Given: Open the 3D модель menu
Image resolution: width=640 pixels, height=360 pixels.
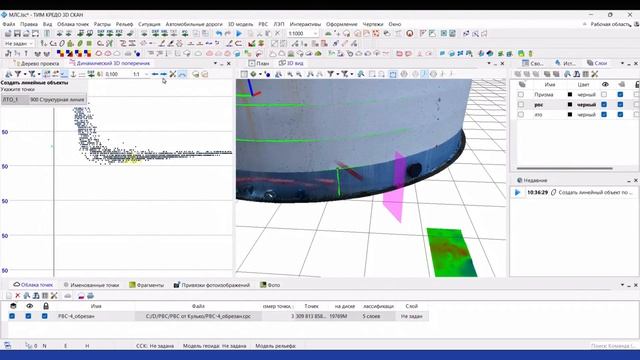Looking at the screenshot, I should [240, 24].
